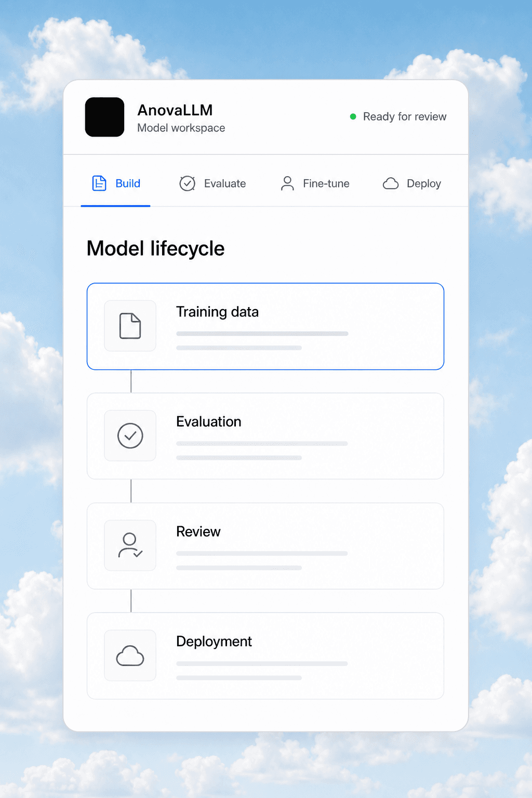The image size is (532, 798).
Task: Open the Deployment stage card
Action: point(265,656)
